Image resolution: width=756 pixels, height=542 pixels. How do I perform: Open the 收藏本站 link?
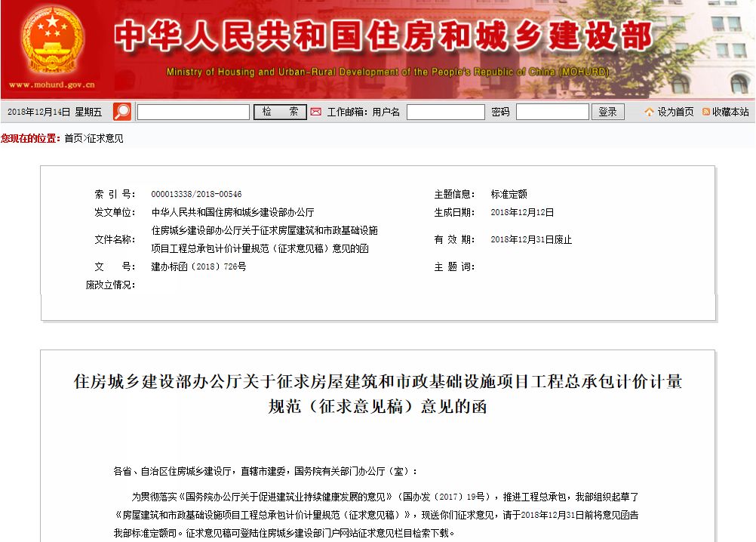[x=730, y=112]
